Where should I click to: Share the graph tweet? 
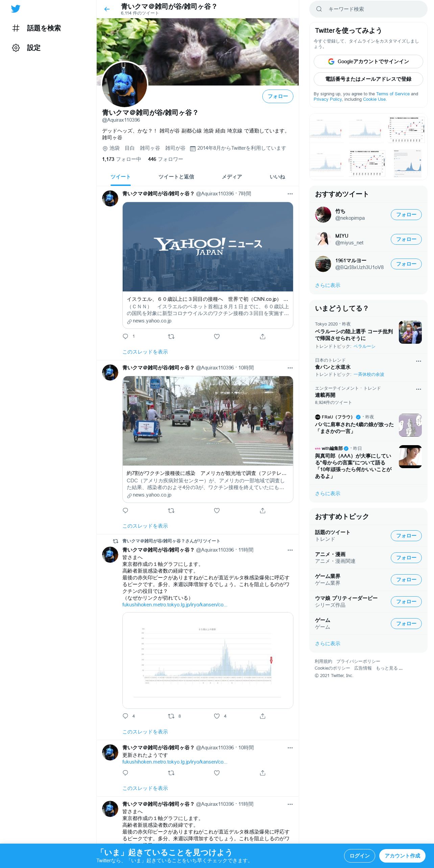click(x=263, y=716)
